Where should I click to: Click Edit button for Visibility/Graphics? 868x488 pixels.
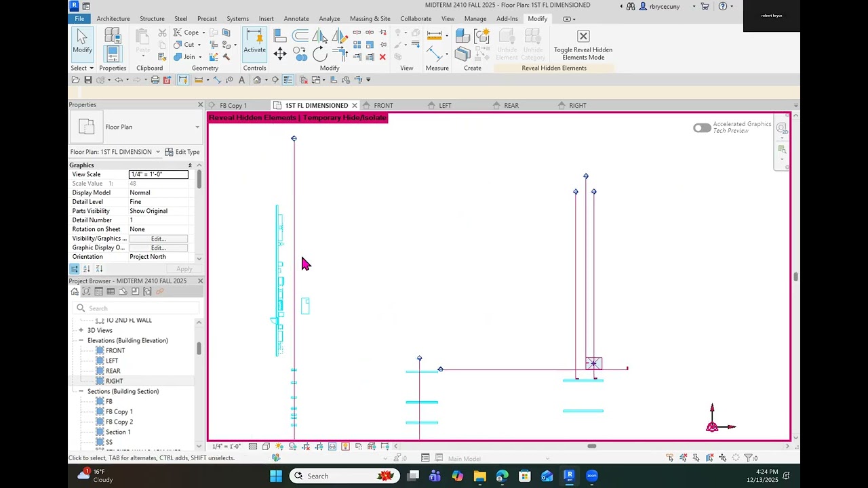tap(158, 239)
